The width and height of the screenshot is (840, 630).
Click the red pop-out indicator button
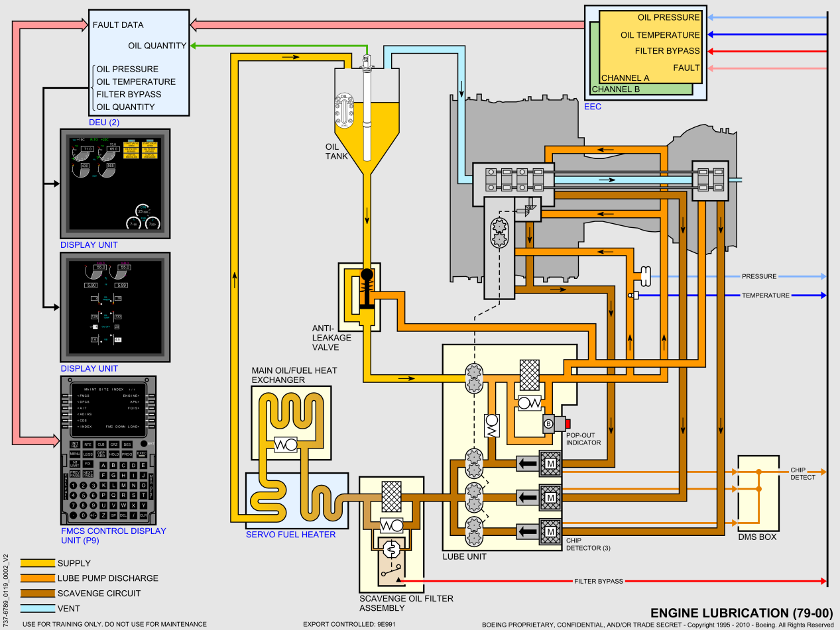click(x=568, y=423)
